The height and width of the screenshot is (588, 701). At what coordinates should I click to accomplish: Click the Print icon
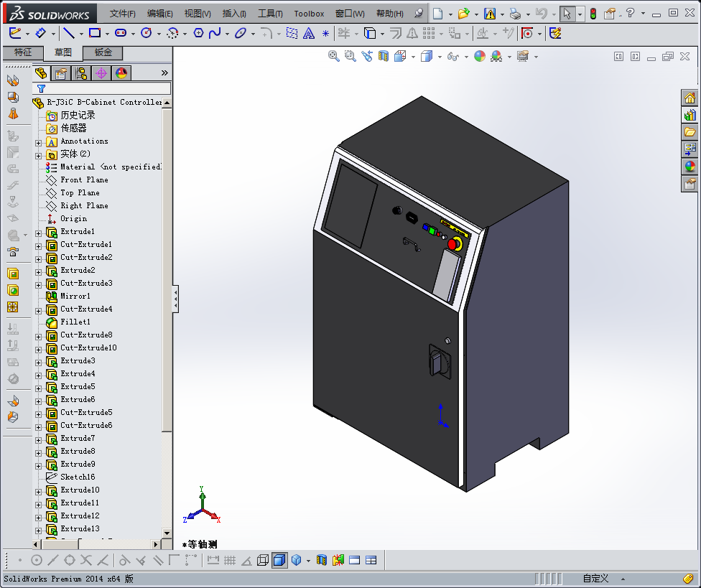(x=516, y=14)
